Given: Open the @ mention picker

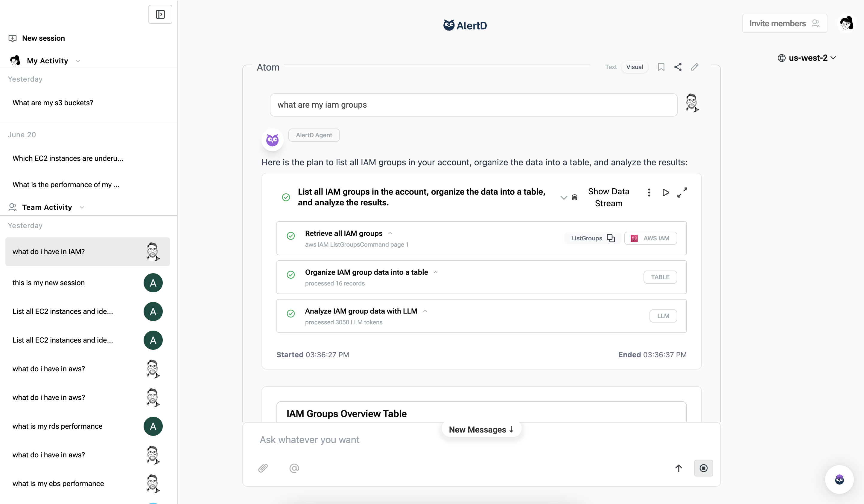Looking at the screenshot, I should point(294,468).
